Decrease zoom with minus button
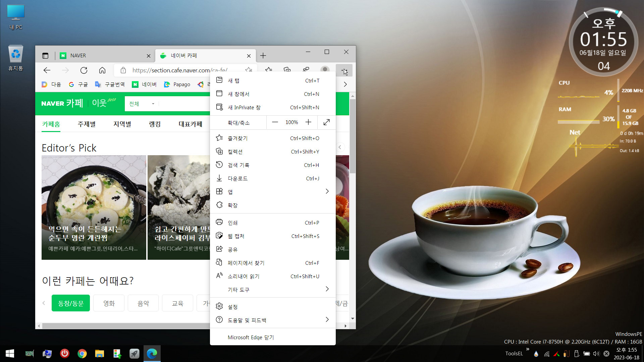Screen dimensions: 644x362 [275, 122]
